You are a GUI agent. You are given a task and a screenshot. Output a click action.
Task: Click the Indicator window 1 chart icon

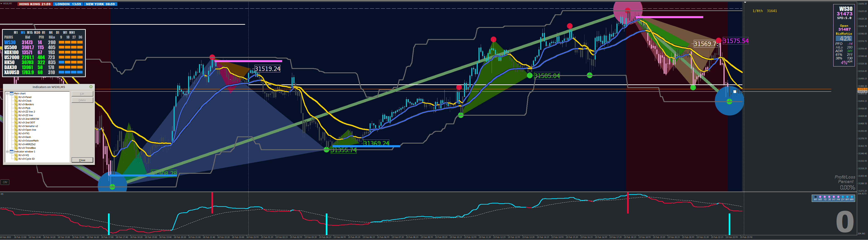click(x=11, y=152)
